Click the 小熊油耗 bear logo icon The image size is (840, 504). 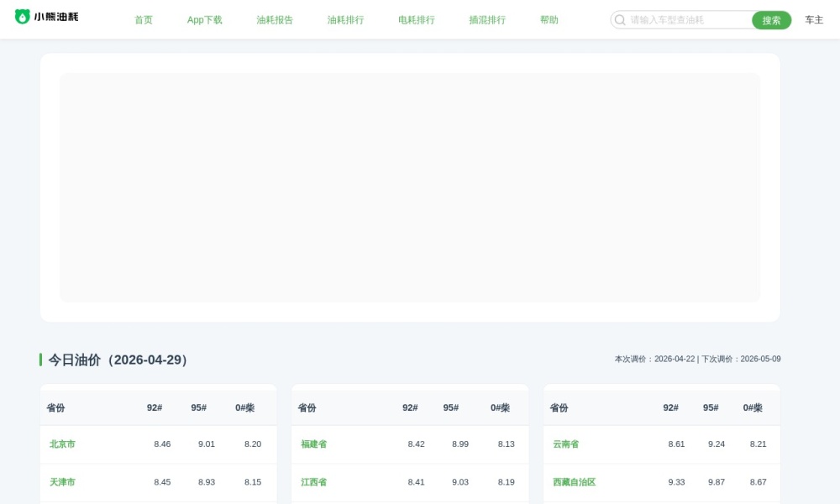coord(23,17)
